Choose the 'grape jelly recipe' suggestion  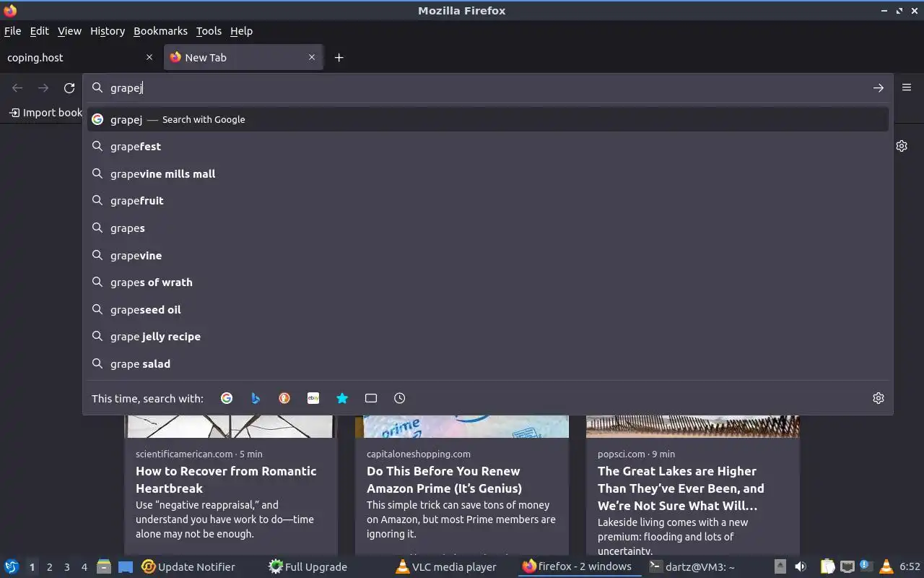488,337
